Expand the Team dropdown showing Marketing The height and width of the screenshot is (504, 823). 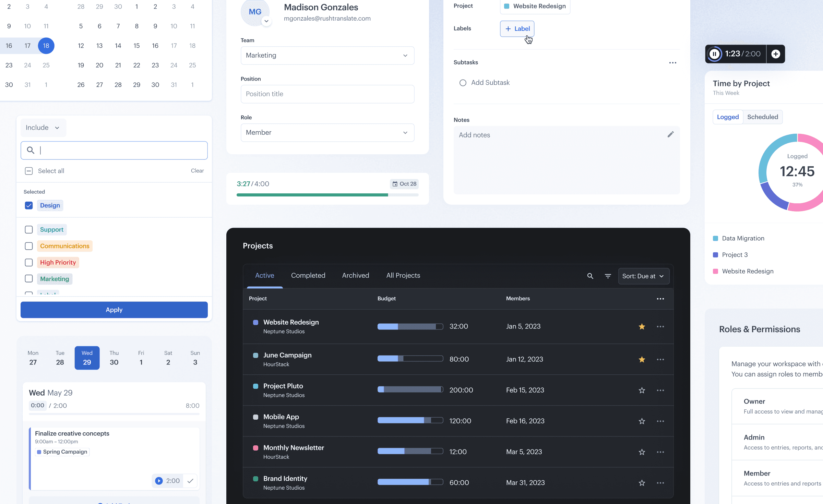[327, 56]
